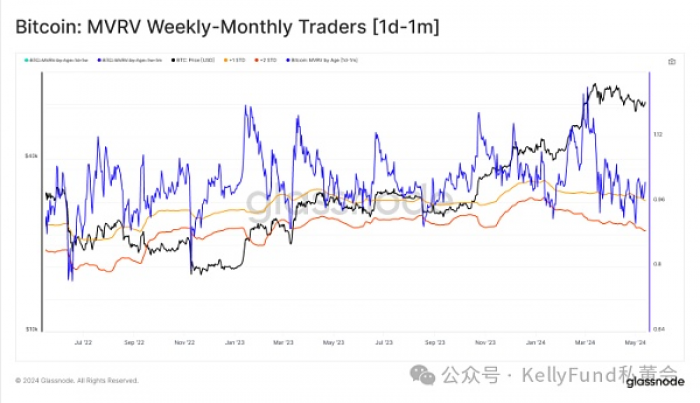Click the Sep '23 x-axis label
The height and width of the screenshot is (403, 700).
point(435,342)
